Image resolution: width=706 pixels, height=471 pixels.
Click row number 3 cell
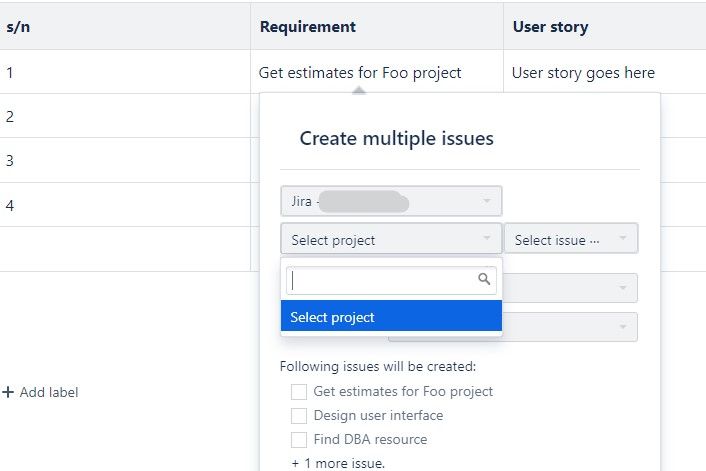pyautogui.click(x=125, y=160)
